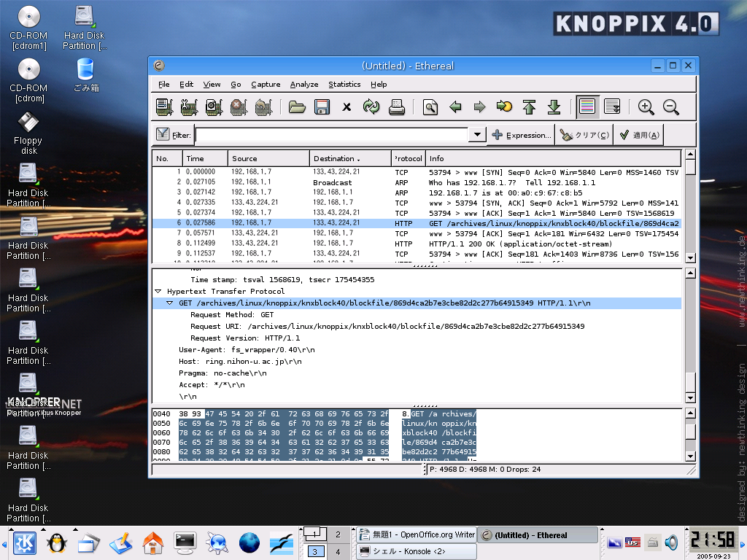This screenshot has height=560, width=747.
Task: Open the Home folder launcher in panel
Action: click(x=153, y=542)
